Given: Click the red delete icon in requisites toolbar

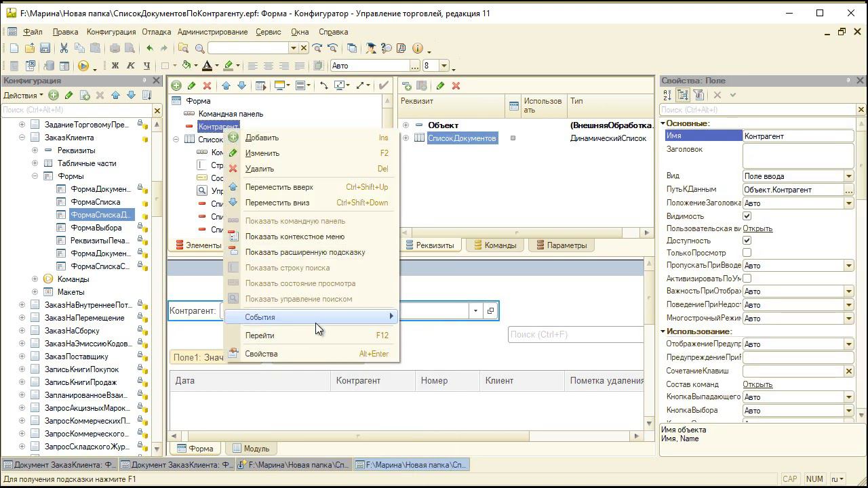Looking at the screenshot, I should pyautogui.click(x=456, y=85).
